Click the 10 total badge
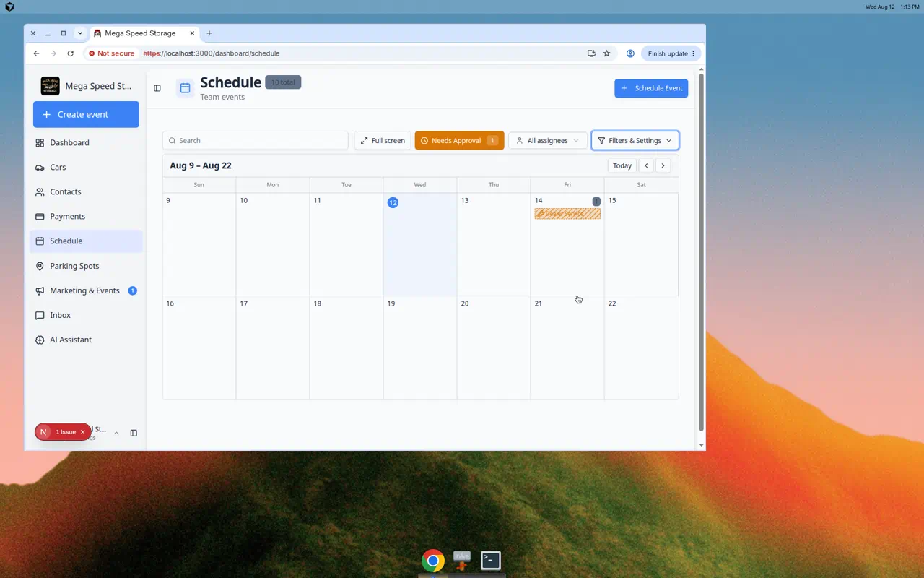Viewport: 924px width, 578px height. tap(283, 82)
